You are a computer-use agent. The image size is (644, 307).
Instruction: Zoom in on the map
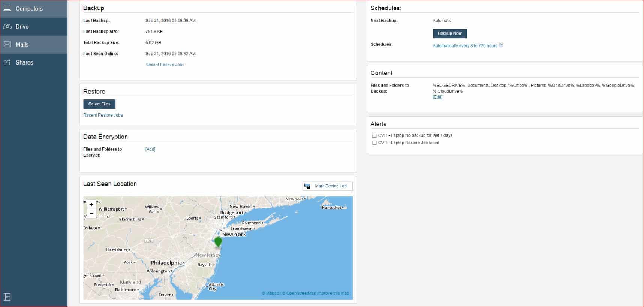(x=91, y=205)
